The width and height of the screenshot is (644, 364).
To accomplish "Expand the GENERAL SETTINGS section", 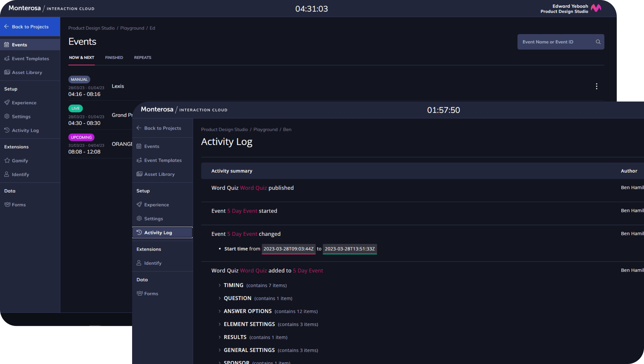I will coord(220,350).
